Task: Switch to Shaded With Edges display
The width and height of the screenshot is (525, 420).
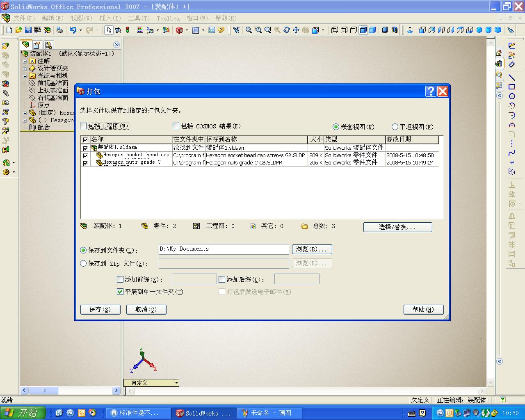Action: click(x=363, y=30)
